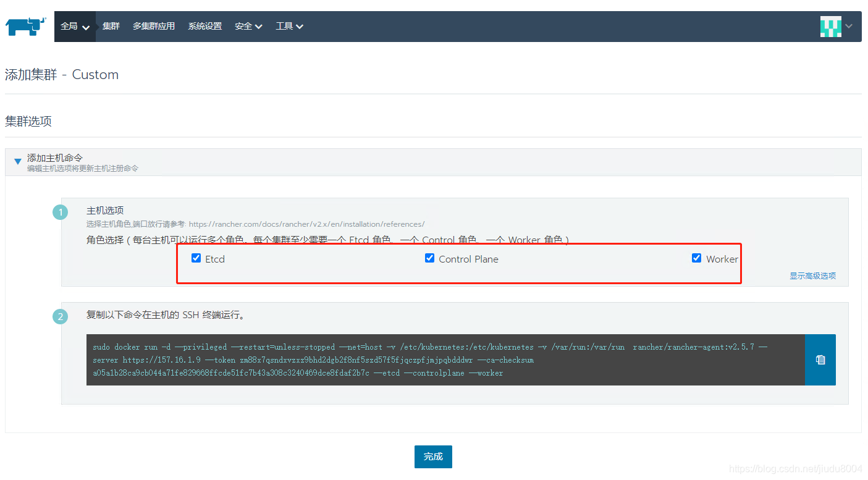The width and height of the screenshot is (868, 480).
Task: Uncheck the Worker role checkbox
Action: (x=697, y=258)
